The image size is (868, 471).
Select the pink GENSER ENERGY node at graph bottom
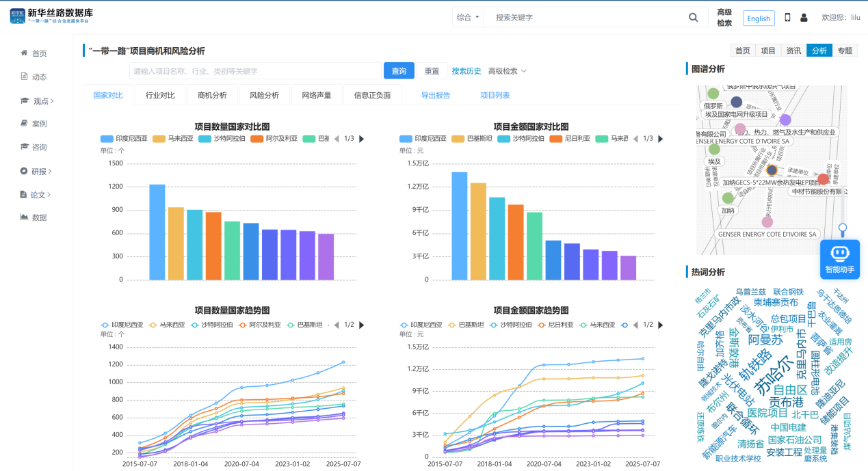tap(767, 222)
